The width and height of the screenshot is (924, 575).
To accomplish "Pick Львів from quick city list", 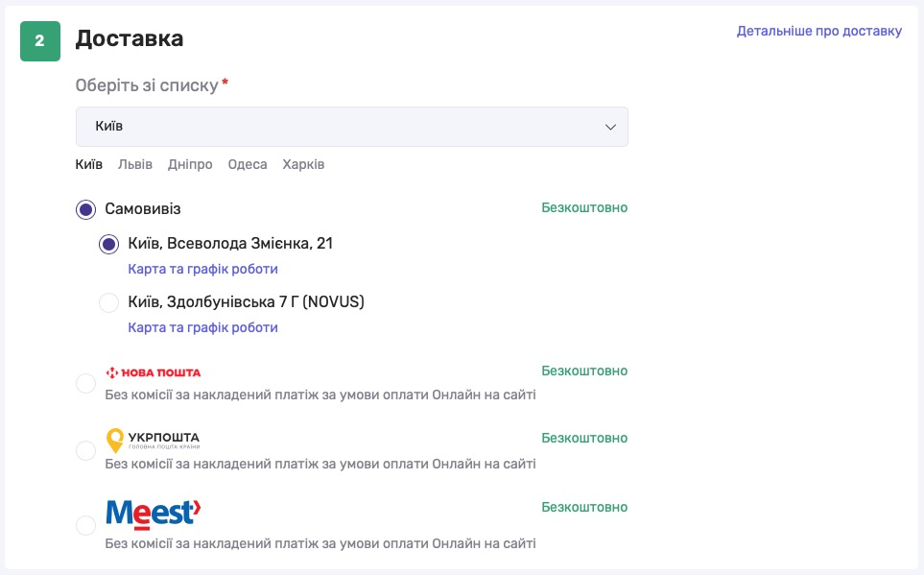I will point(135,164).
